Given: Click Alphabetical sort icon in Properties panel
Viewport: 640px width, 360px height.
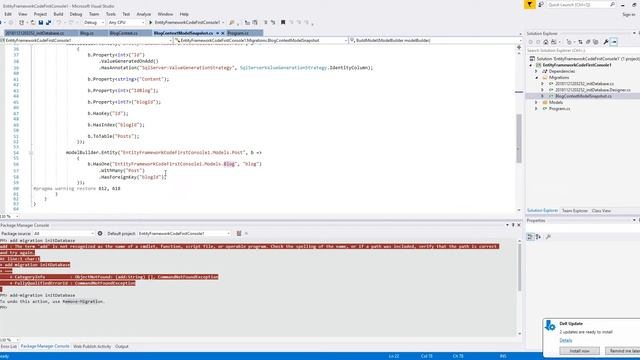Looking at the screenshot, I should click(539, 237).
